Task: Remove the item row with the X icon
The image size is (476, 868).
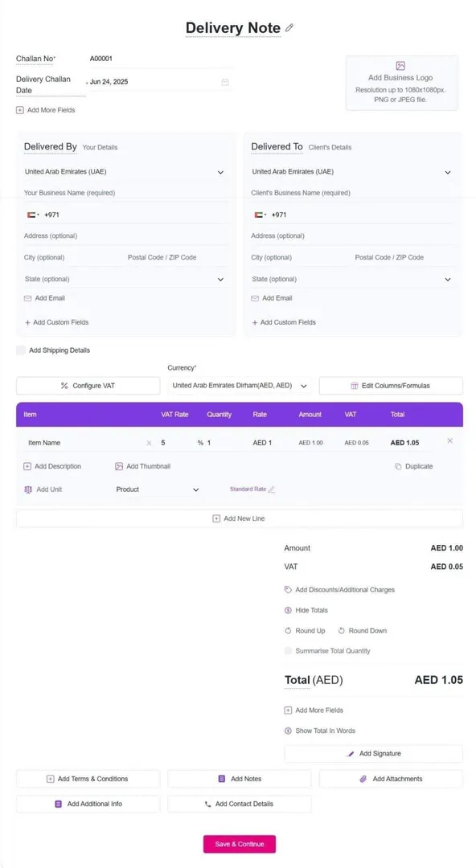Action: coord(449,440)
